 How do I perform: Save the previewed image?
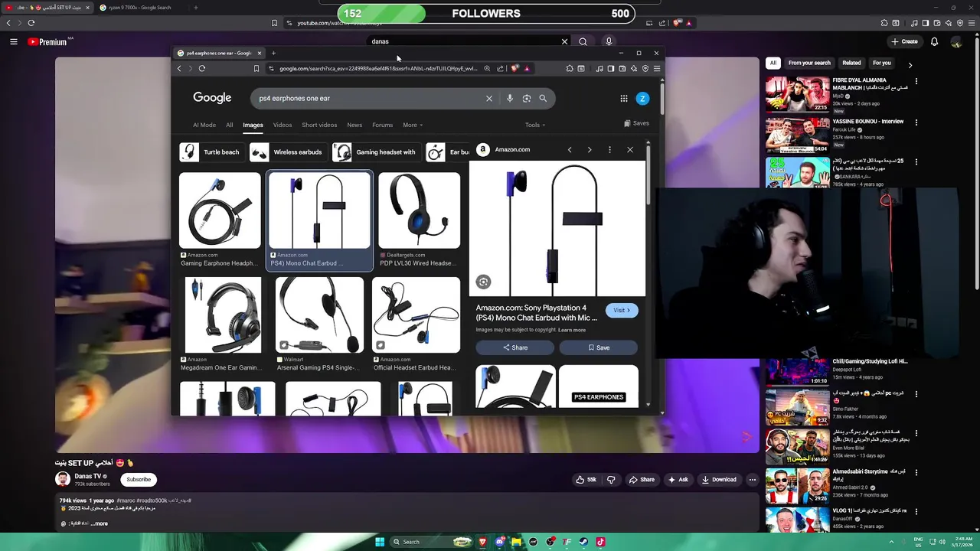click(x=599, y=347)
